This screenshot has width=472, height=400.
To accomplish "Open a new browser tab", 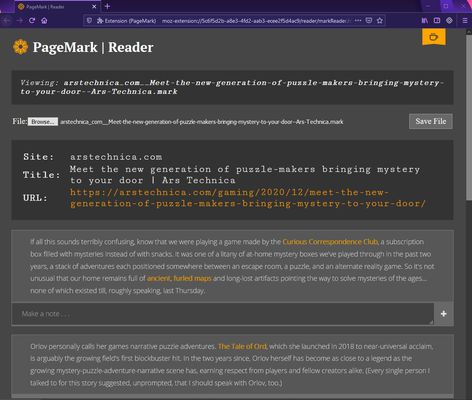I will coord(107,6).
